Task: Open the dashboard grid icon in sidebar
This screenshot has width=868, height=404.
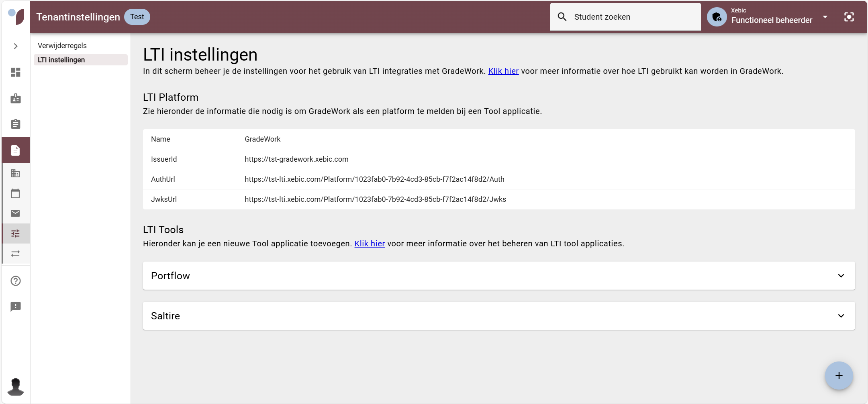Action: click(x=16, y=72)
